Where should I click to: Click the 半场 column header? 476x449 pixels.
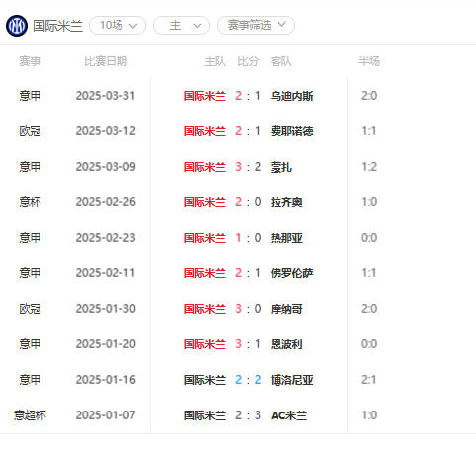(369, 61)
